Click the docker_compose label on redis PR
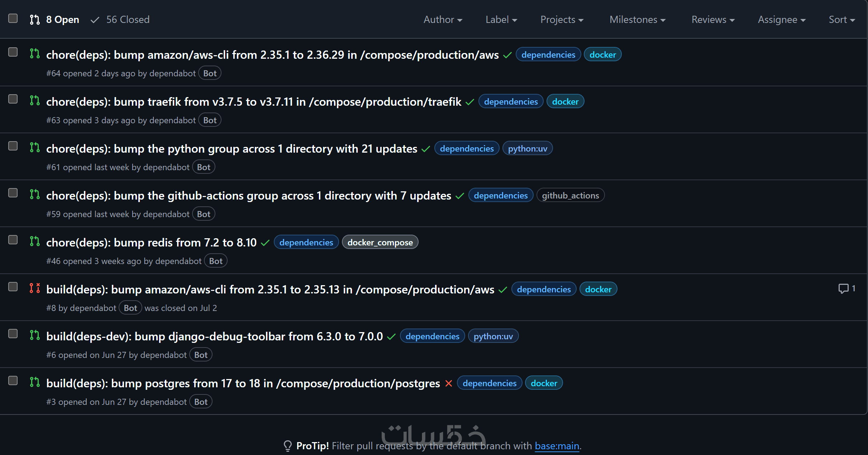 [x=380, y=242]
